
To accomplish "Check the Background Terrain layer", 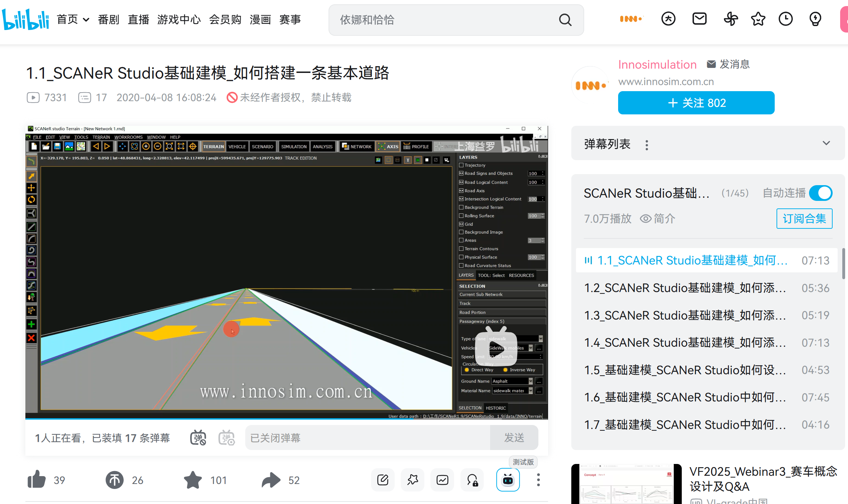I will pyautogui.click(x=461, y=207).
